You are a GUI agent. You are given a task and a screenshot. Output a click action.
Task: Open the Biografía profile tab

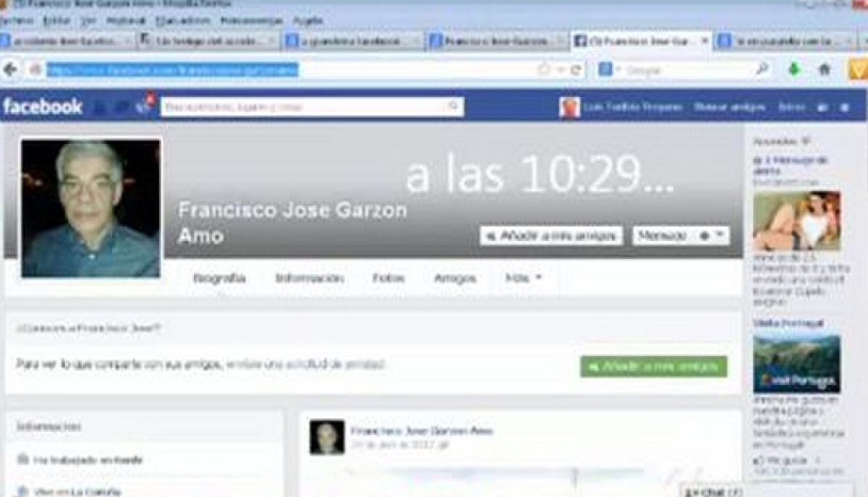click(x=219, y=279)
